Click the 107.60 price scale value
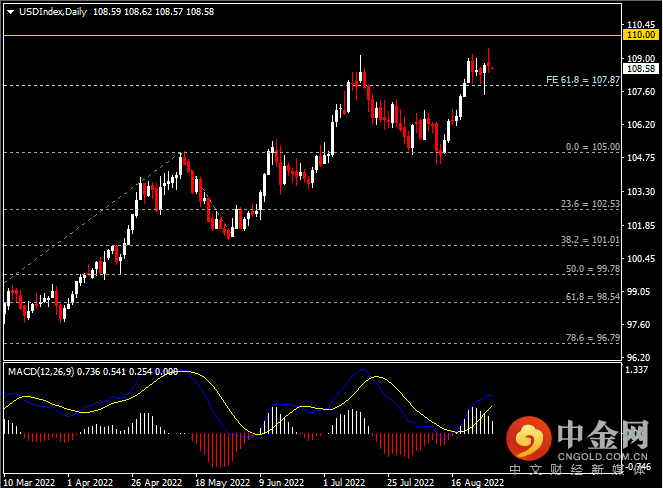 641,92
